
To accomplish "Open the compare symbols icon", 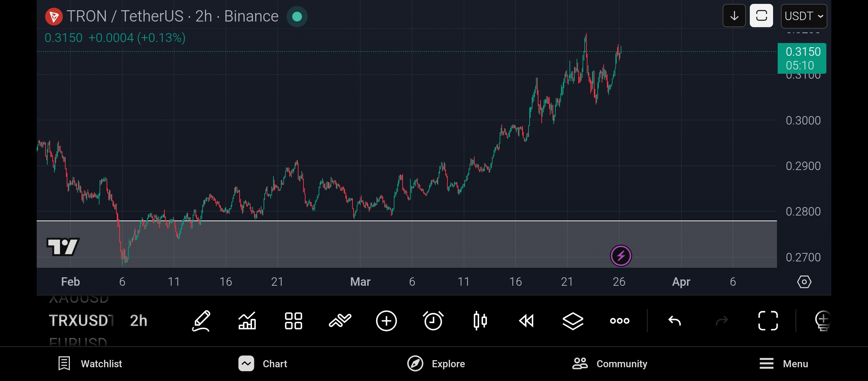I will click(340, 321).
